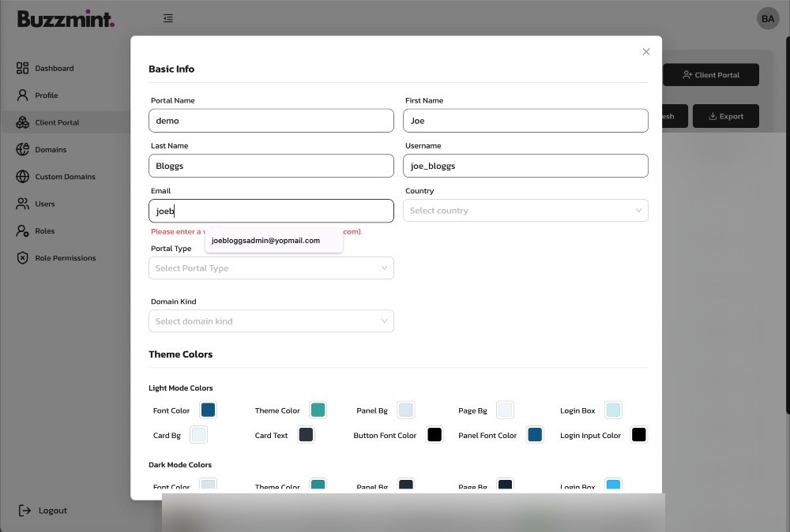Open the Card Bg color swatch
Screen dimensions: 790x532
click(198, 435)
